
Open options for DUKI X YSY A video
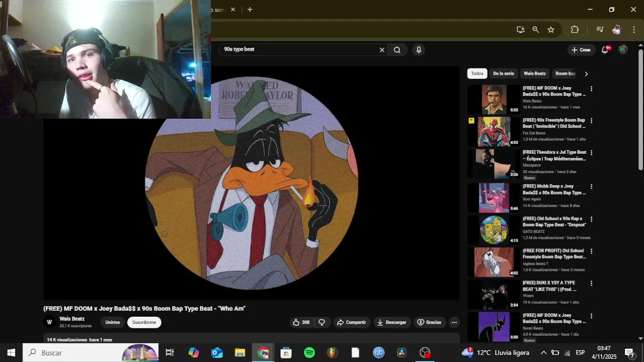click(591, 284)
